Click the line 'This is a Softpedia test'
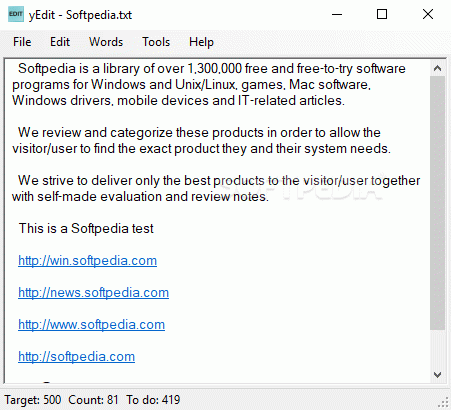The width and height of the screenshot is (451, 410). [86, 228]
